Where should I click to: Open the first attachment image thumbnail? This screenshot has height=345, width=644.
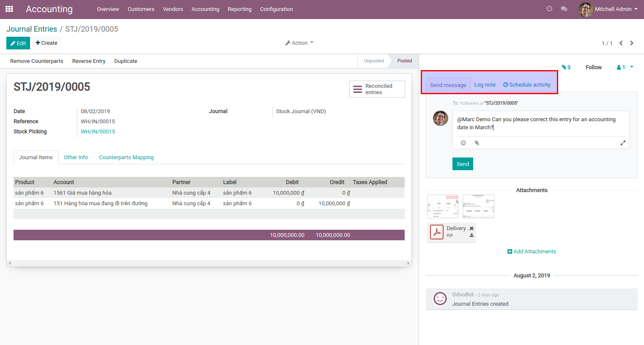coord(442,206)
